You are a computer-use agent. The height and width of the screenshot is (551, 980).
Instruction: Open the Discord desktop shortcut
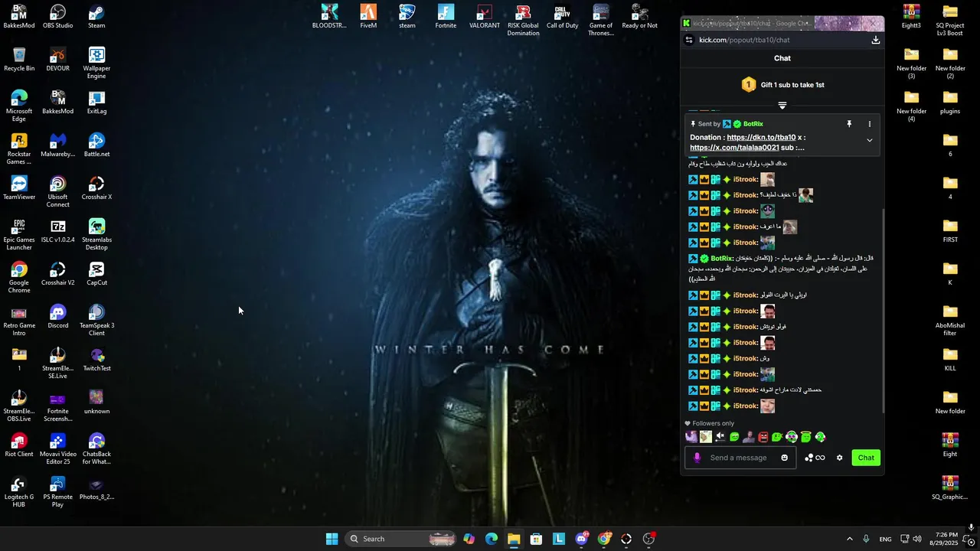click(x=58, y=317)
